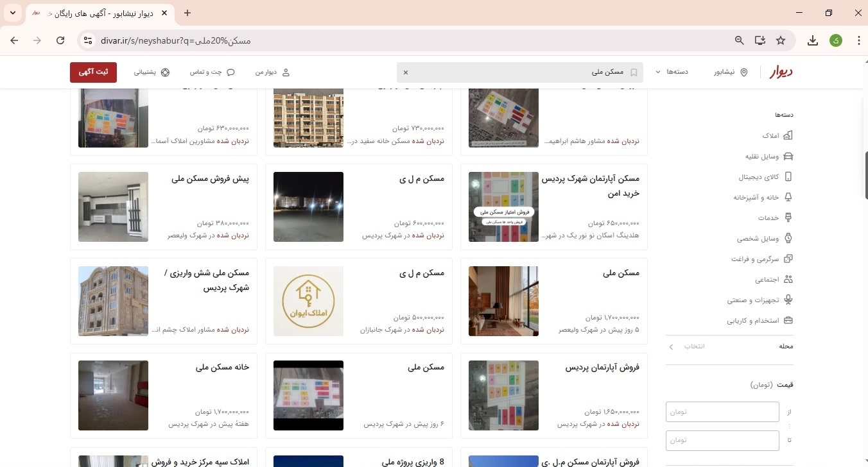Screen dimensions: 868x467
Task: Save search with bookmark icon inside search field
Action: [634, 72]
